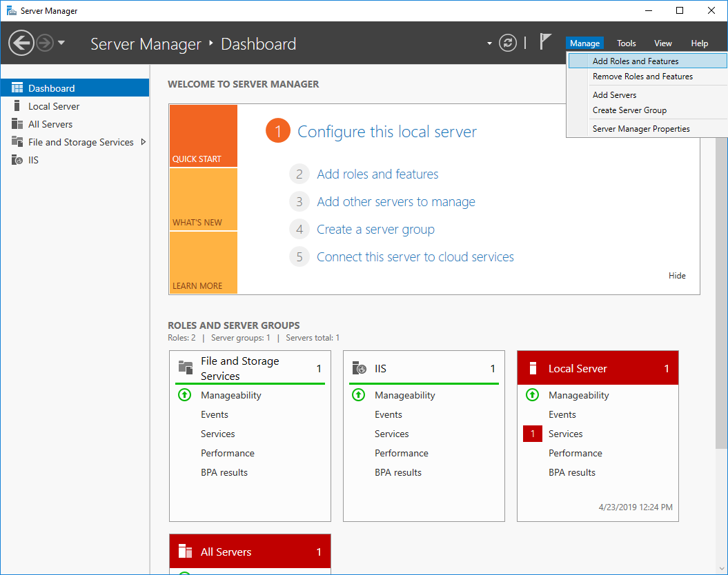728x575 pixels.
Task: Open Services in the Local Server tile
Action: coord(566,434)
